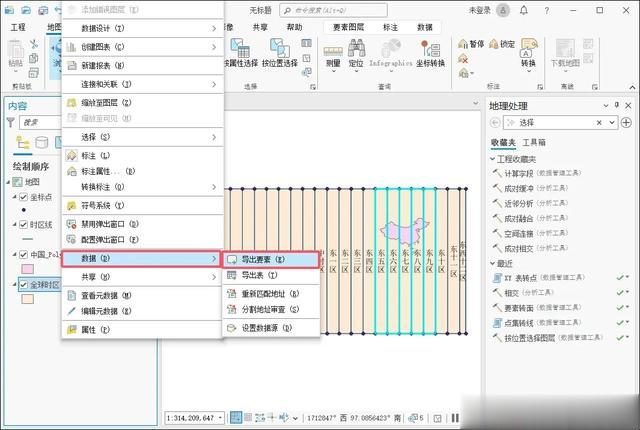Expand the 共享 submenu arrow

click(214, 277)
